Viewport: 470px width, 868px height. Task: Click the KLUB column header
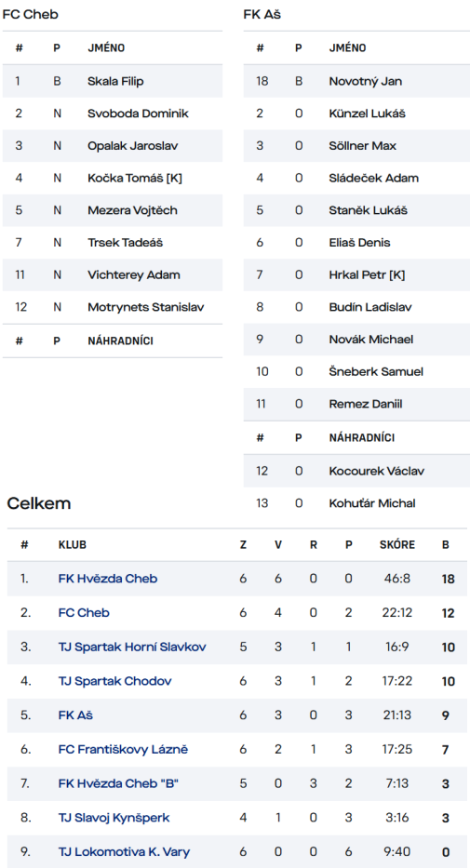[72, 545]
